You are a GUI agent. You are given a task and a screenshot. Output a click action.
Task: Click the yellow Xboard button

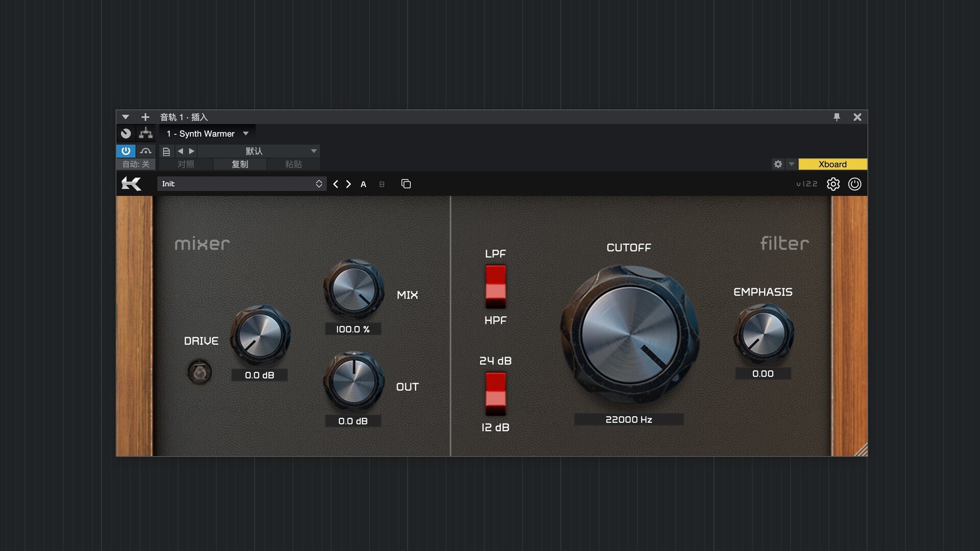(832, 164)
